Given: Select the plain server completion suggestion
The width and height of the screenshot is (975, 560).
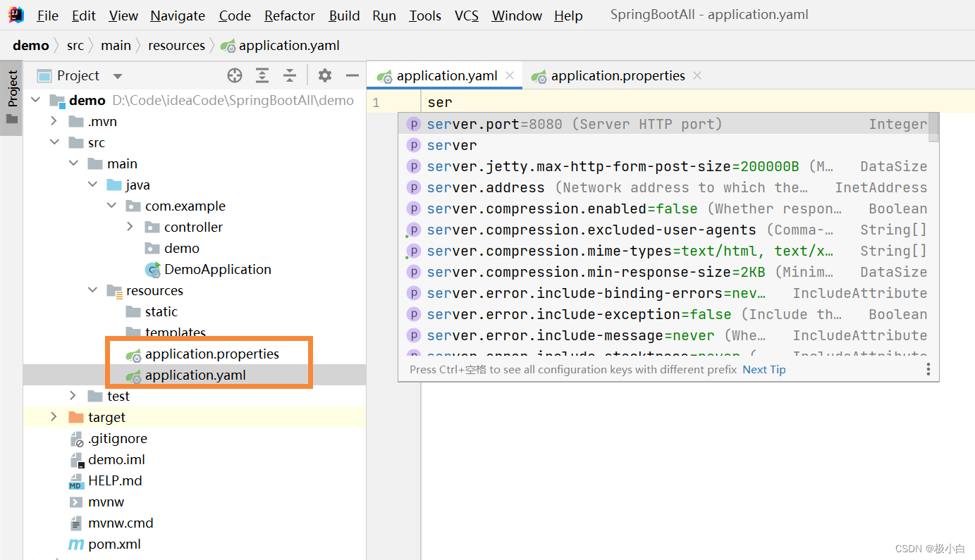Looking at the screenshot, I should pyautogui.click(x=663, y=145).
